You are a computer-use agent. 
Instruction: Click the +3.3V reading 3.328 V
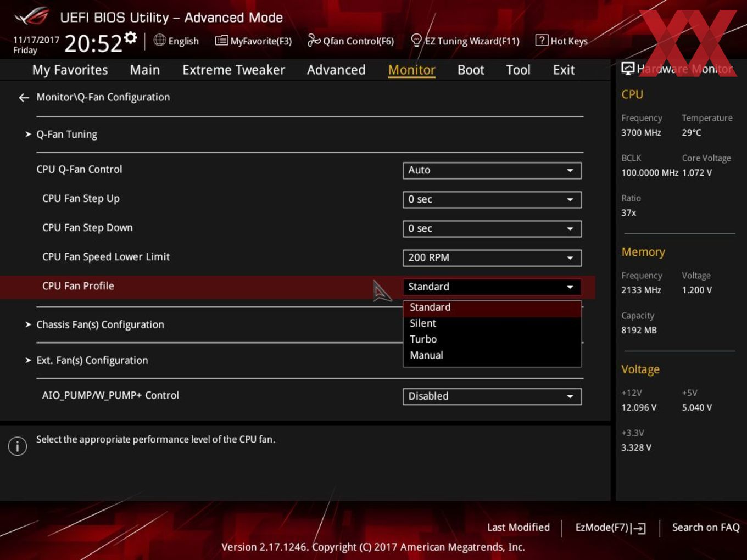(x=636, y=447)
